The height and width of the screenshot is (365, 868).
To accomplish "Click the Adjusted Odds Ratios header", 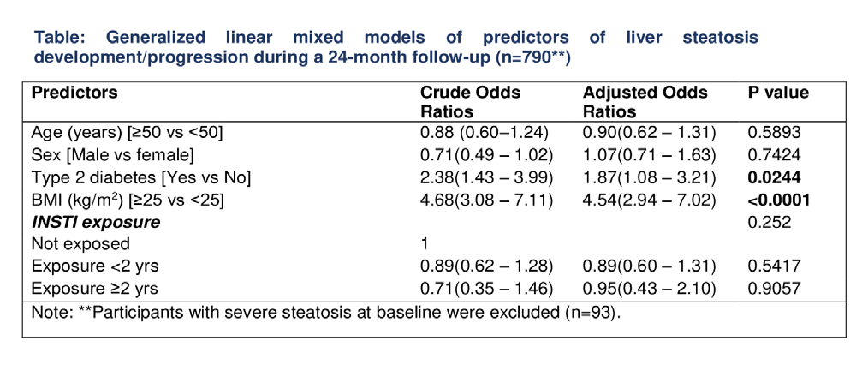I will [x=645, y=102].
